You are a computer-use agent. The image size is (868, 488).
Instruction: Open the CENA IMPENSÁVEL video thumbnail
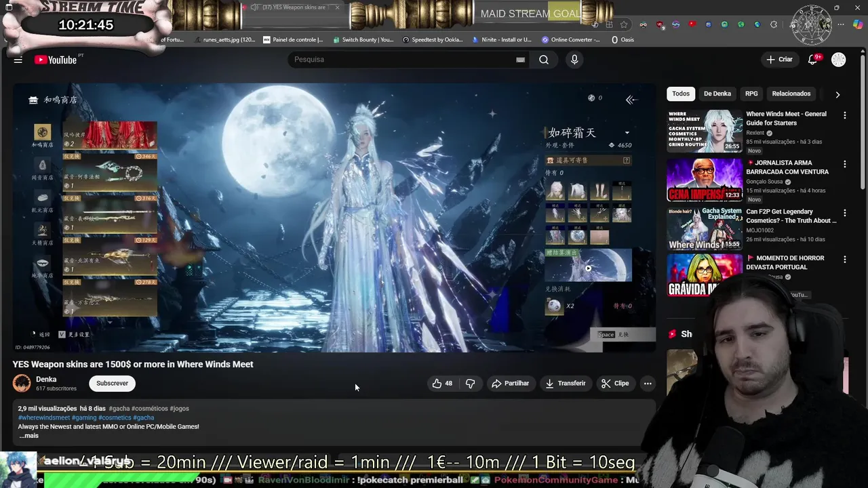click(705, 180)
